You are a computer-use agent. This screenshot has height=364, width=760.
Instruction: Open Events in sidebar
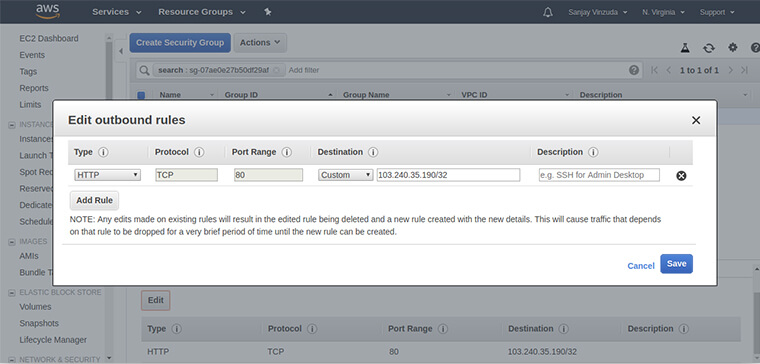pyautogui.click(x=32, y=55)
